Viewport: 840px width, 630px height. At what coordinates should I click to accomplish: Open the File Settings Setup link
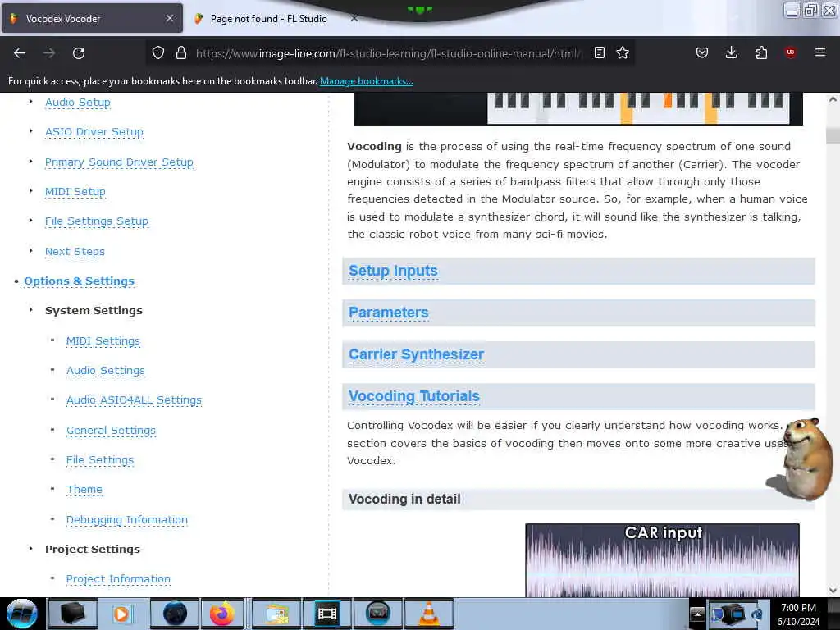point(97,221)
